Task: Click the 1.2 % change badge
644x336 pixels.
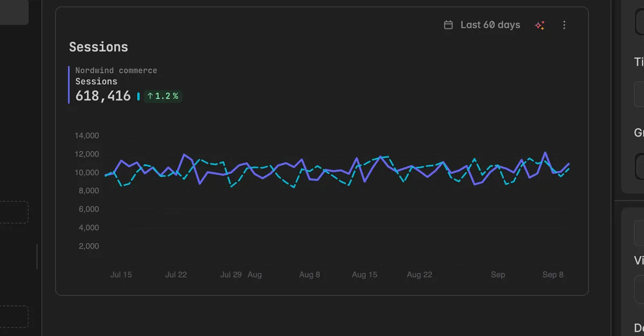Action: tap(163, 96)
